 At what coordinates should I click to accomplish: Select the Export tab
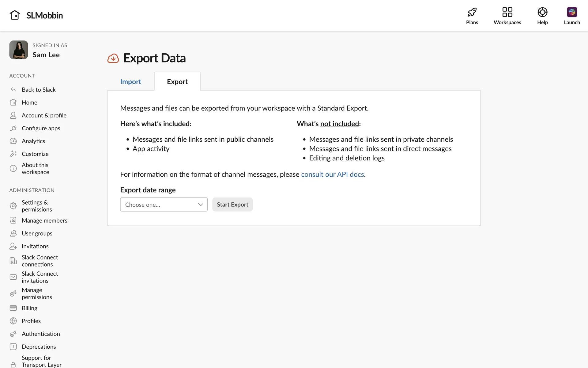pyautogui.click(x=177, y=82)
